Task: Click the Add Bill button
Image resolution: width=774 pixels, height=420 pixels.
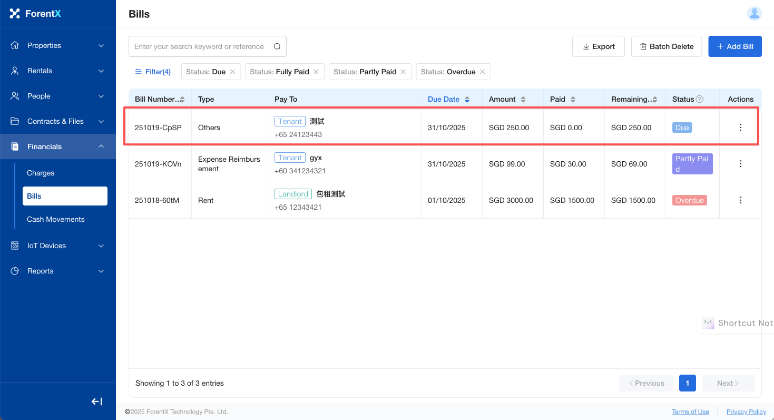Action: tap(735, 46)
